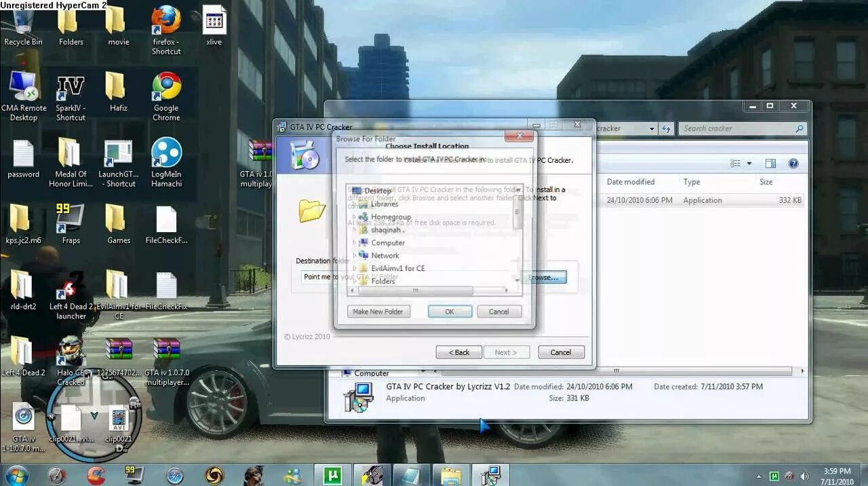Go back with < Back button

pos(459,352)
